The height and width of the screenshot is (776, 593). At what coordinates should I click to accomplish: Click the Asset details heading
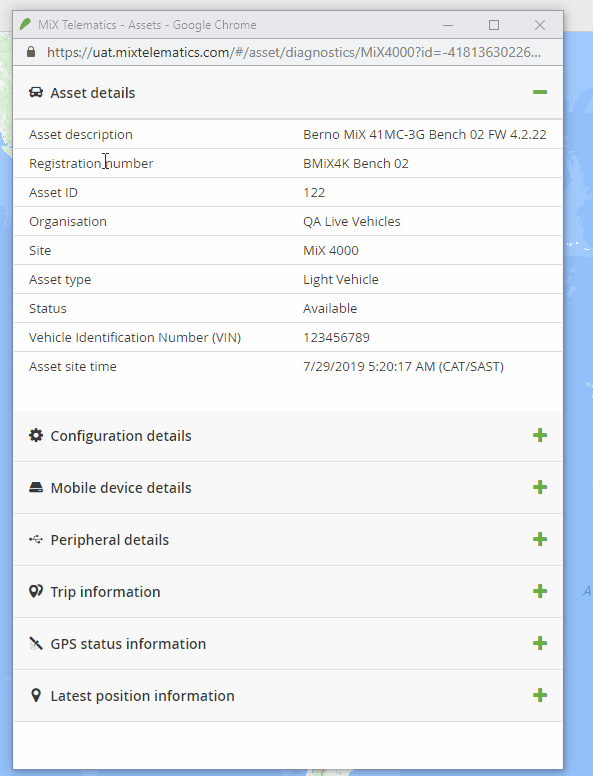click(x=93, y=93)
